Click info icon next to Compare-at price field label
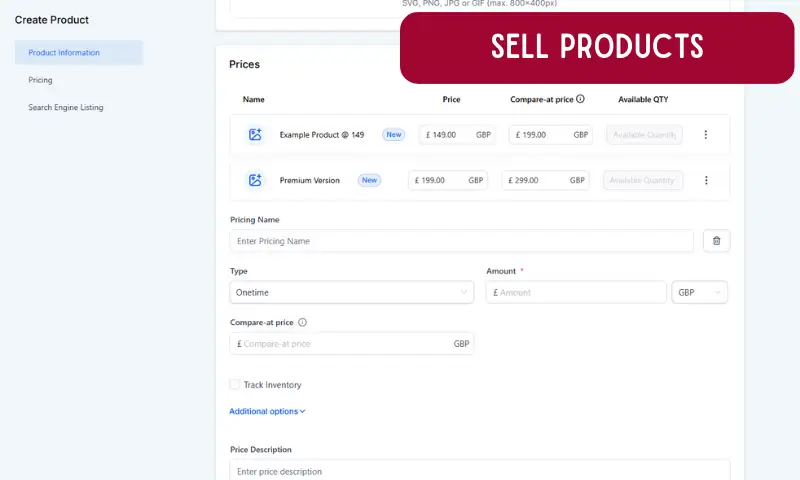 pyautogui.click(x=302, y=322)
